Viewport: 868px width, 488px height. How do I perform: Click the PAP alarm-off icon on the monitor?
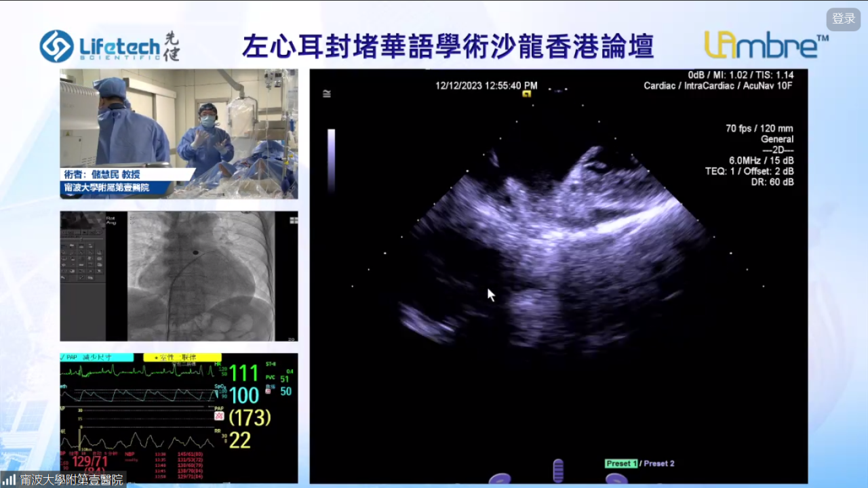219,415
